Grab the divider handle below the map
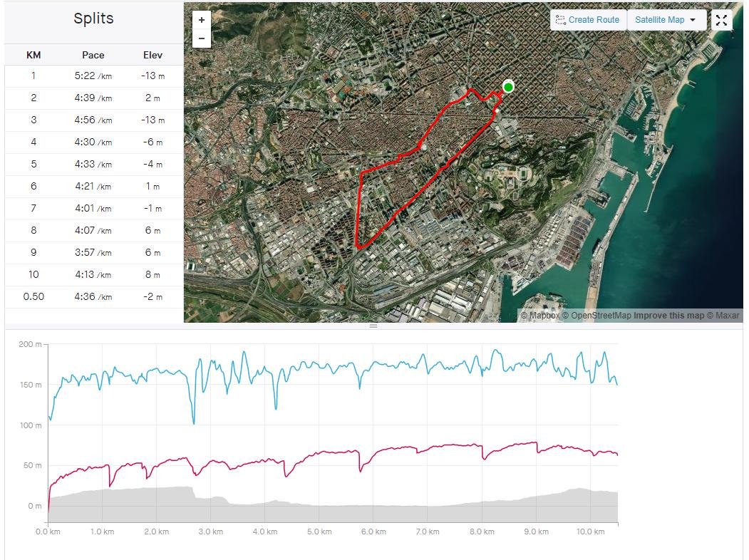749x560 pixels. [x=373, y=326]
